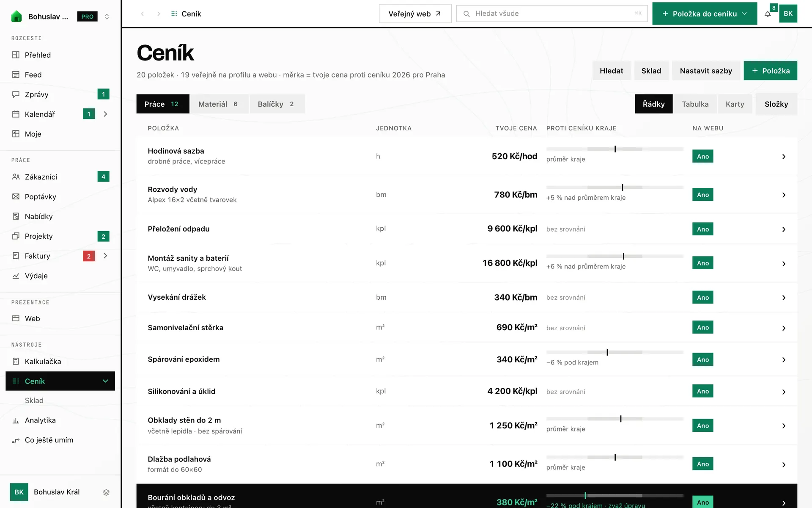The height and width of the screenshot is (508, 812).
Task: Open the Feed sidebar icon
Action: point(16,75)
